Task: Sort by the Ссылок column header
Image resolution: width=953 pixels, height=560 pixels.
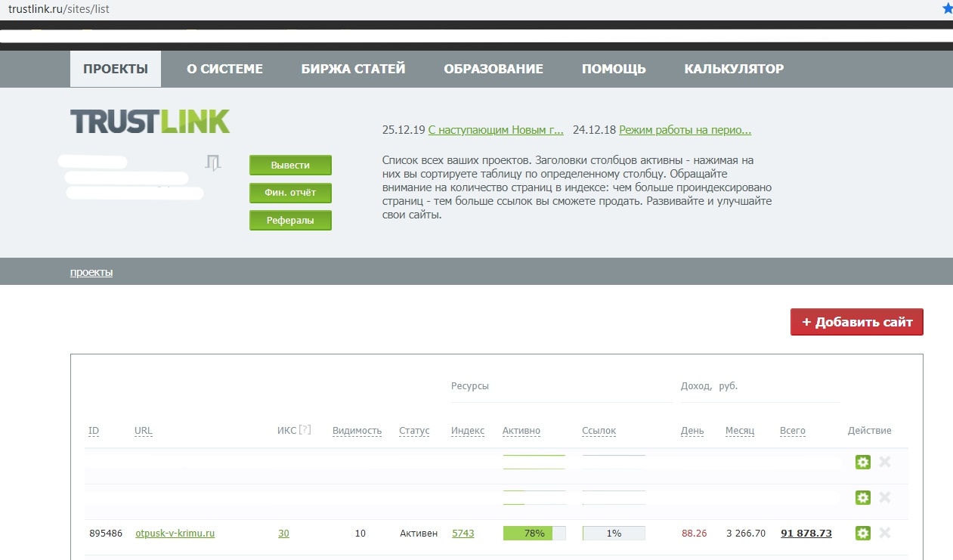Action: pos(599,431)
